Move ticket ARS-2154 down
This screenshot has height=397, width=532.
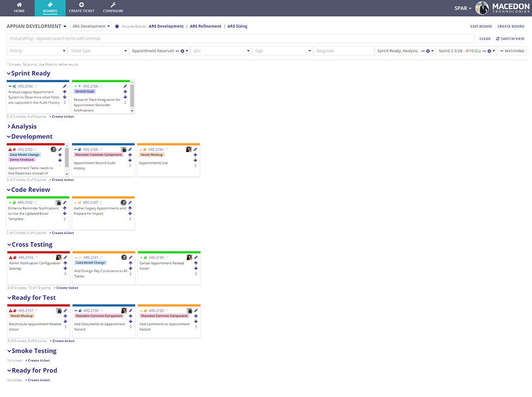(195, 160)
